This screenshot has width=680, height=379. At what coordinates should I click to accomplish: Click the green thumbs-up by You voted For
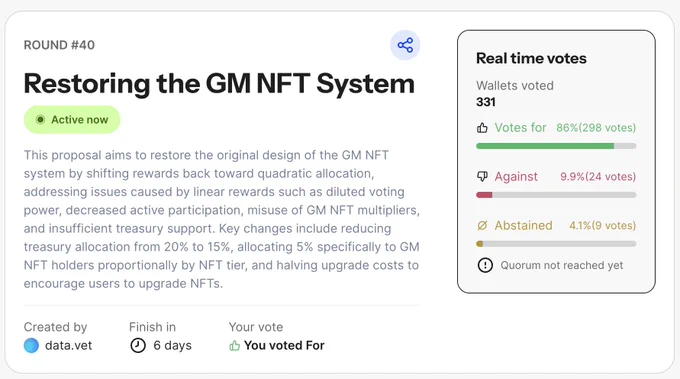tap(234, 346)
